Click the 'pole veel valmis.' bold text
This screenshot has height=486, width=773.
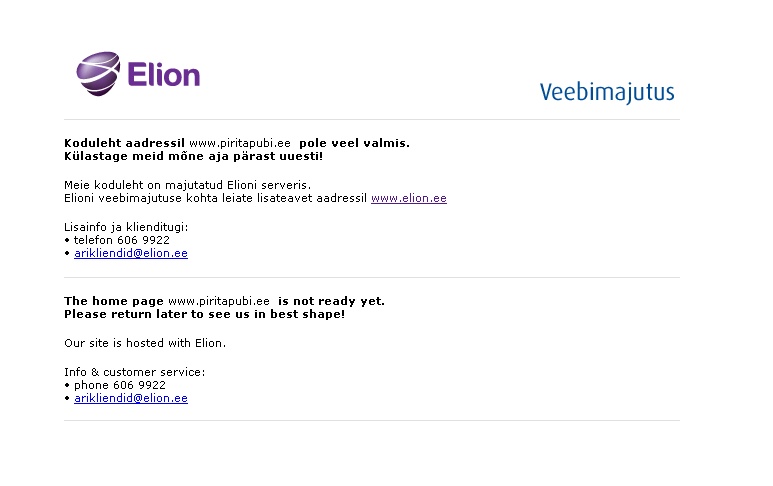click(354, 143)
